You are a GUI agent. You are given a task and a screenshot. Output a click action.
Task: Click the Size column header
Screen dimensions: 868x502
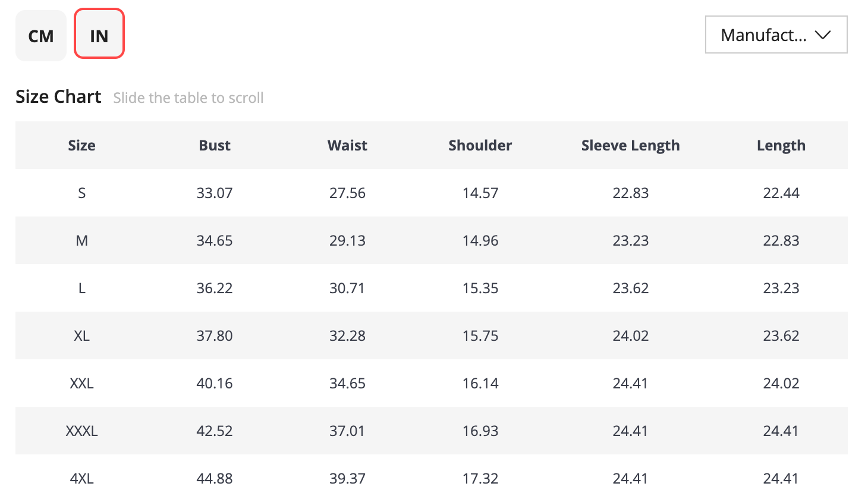click(81, 146)
